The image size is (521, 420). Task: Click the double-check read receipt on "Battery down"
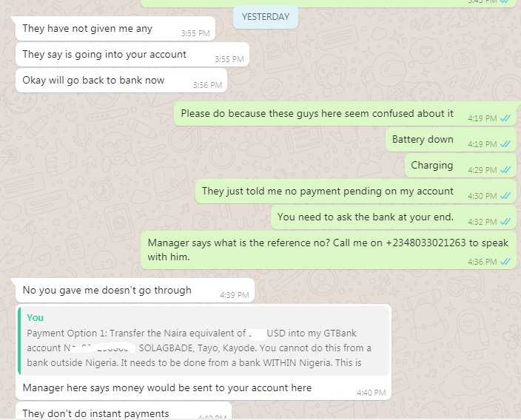coord(505,144)
